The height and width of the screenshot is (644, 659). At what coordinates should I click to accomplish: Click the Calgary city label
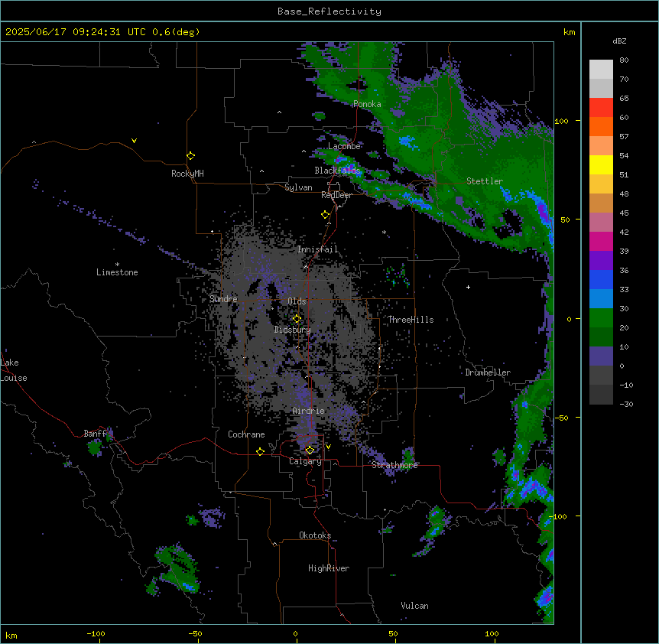[x=305, y=461]
